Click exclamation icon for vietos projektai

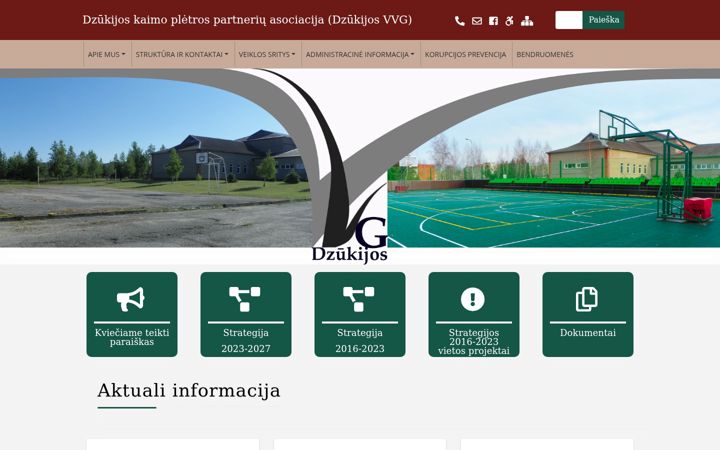coord(473,299)
